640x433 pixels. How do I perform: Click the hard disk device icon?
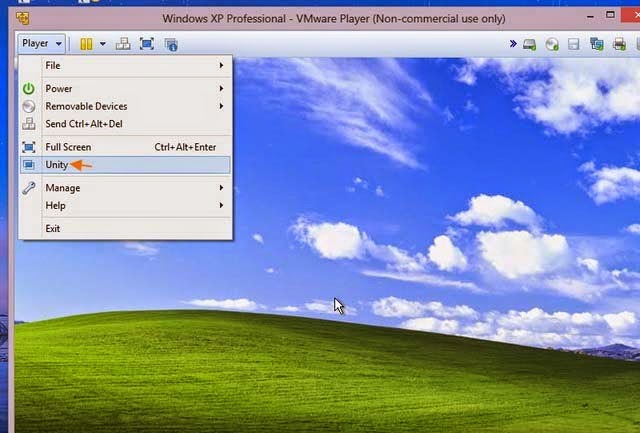click(529, 44)
